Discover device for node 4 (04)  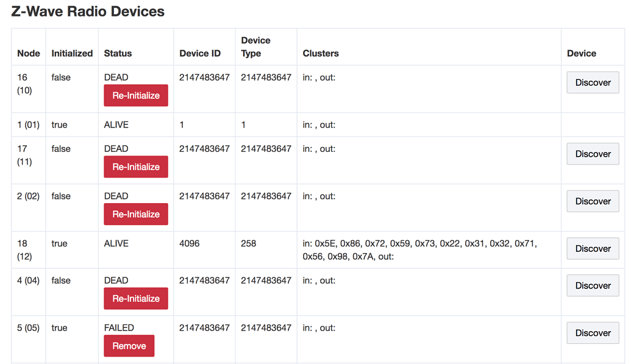click(x=593, y=285)
